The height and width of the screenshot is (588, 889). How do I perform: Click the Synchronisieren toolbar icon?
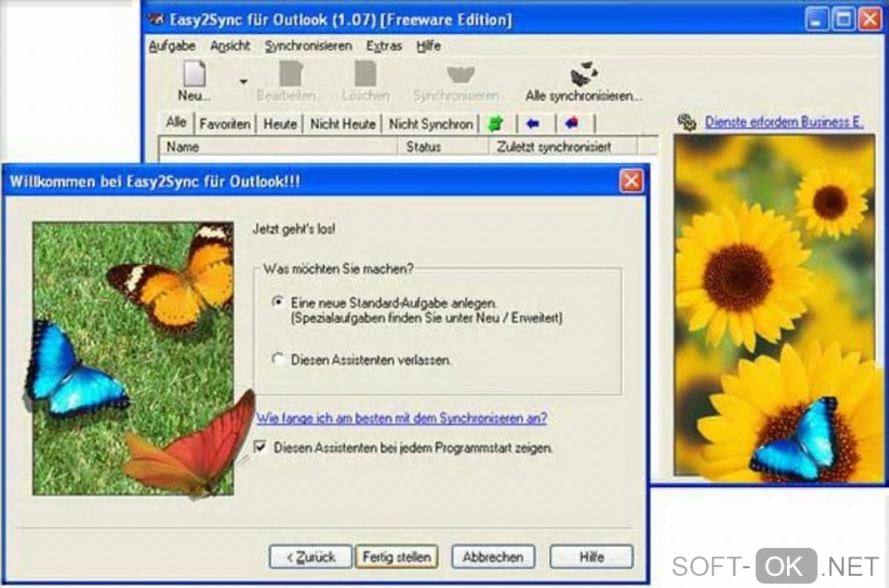point(460,75)
